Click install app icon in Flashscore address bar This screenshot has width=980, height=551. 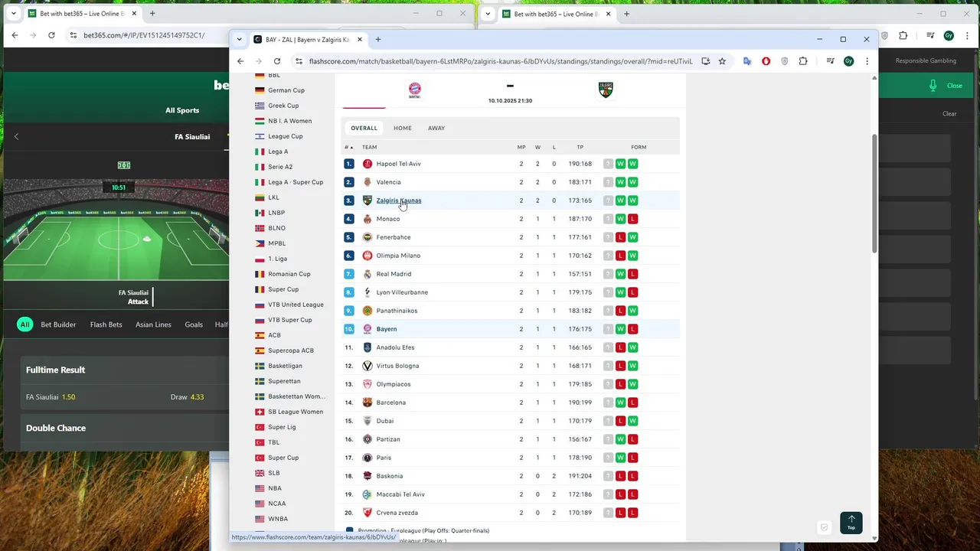click(x=705, y=61)
